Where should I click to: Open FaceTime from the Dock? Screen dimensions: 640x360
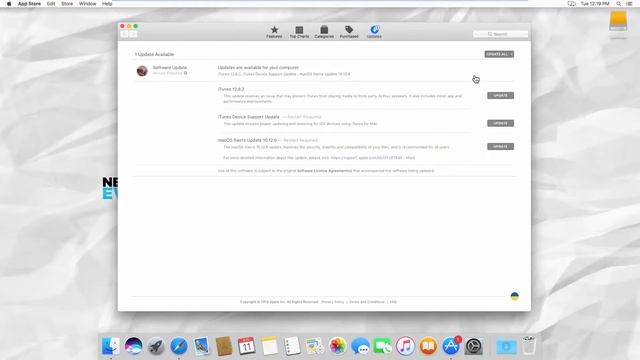(x=383, y=346)
